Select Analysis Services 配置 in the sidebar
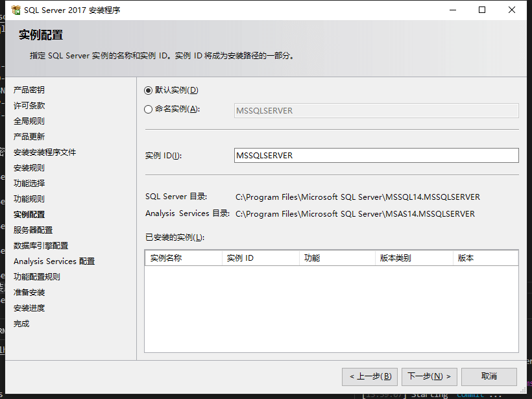The image size is (532, 399). tap(54, 261)
